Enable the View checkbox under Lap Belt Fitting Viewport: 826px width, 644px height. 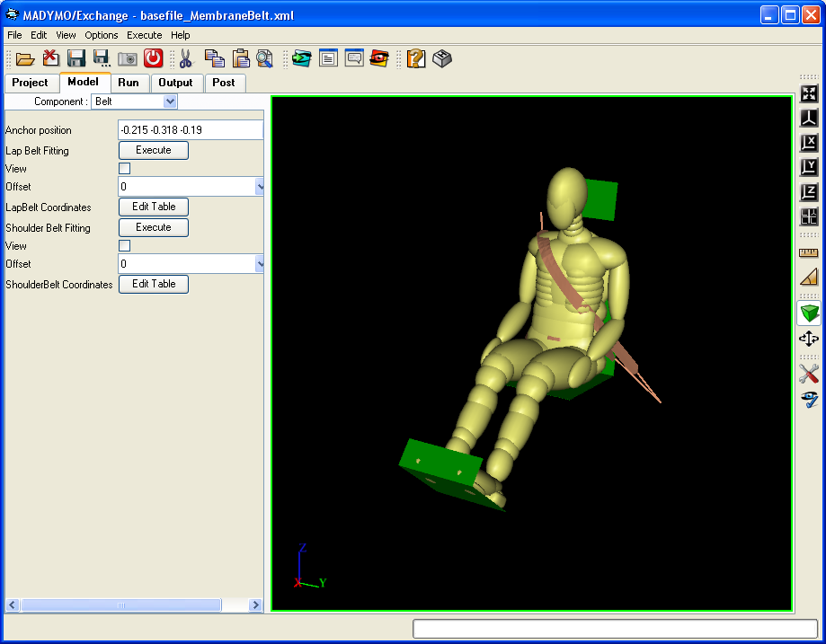124,169
